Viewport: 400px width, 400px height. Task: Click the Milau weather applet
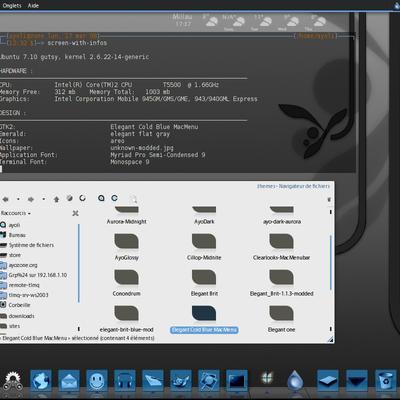(183, 20)
